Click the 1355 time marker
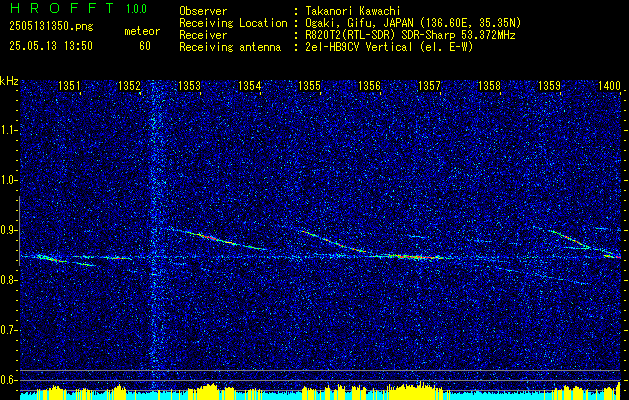The height and width of the screenshot is (400, 629). tap(310, 85)
